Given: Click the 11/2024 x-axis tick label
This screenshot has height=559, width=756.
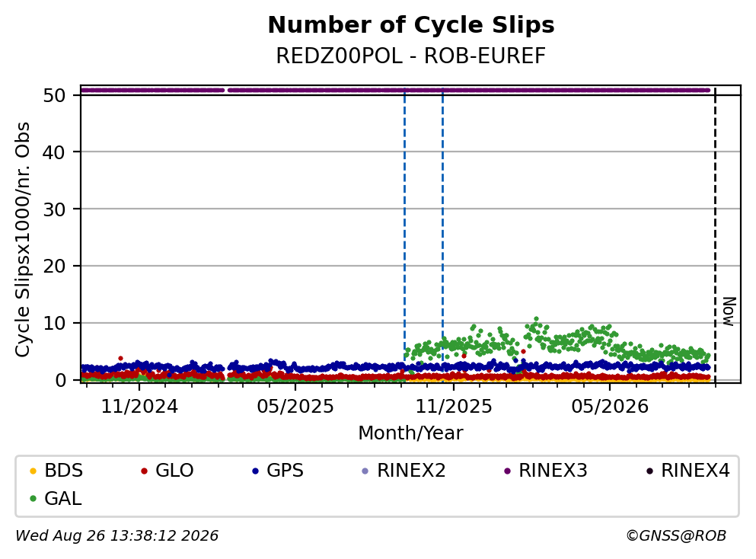Looking at the screenshot, I should click(x=139, y=407).
